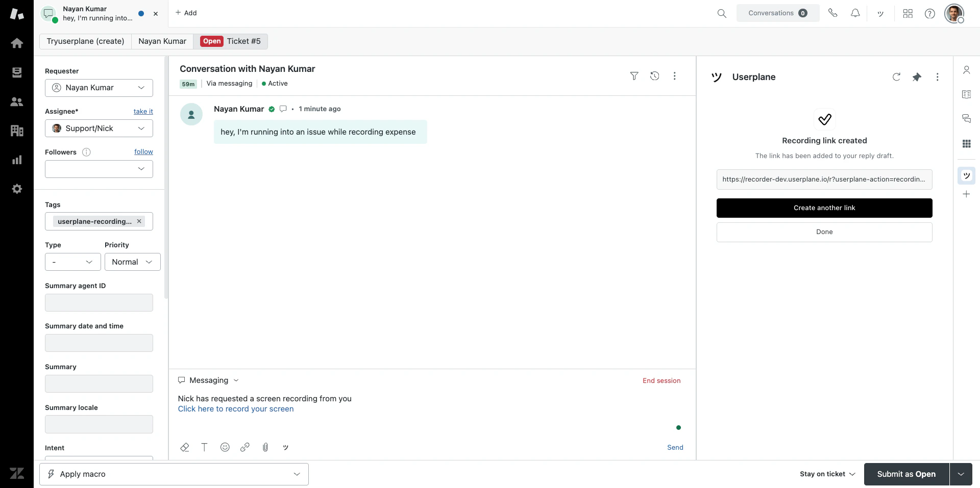980x488 pixels.
Task: Click Userplane icon in top bar
Action: tap(880, 14)
